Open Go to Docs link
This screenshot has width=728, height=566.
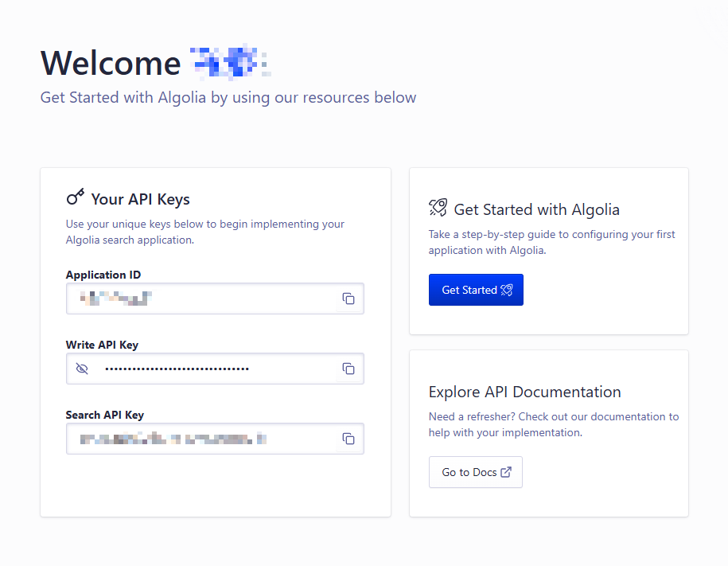click(476, 472)
